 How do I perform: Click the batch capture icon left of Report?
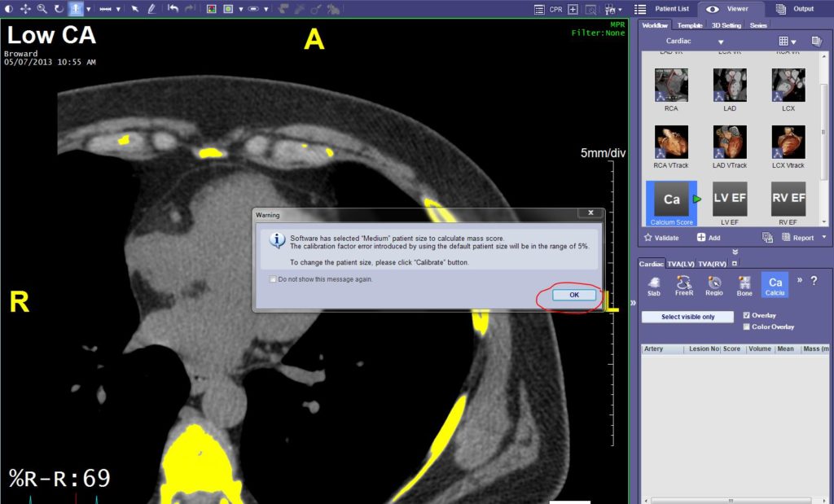click(x=767, y=238)
